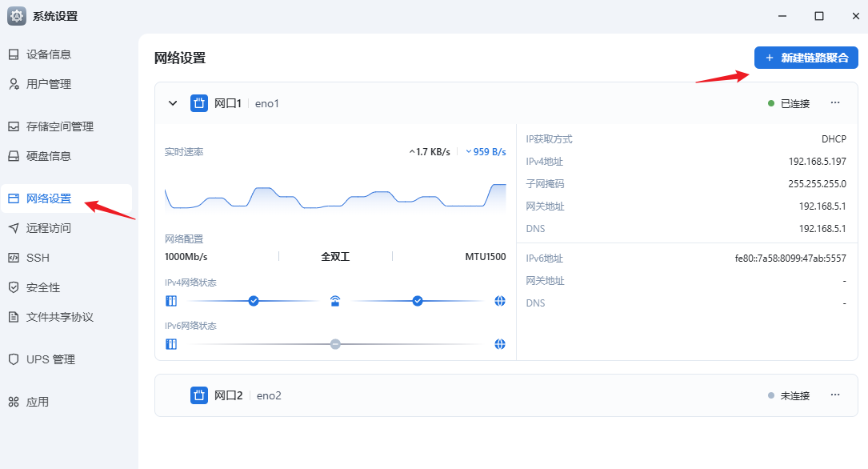Go to 用户管理 section
Screen dimensions: 868x469
pos(49,84)
